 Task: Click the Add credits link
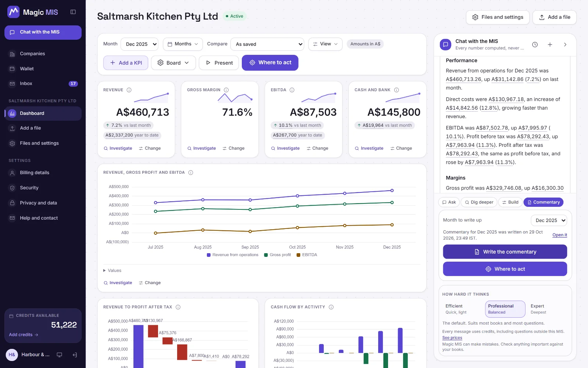[x=24, y=335]
